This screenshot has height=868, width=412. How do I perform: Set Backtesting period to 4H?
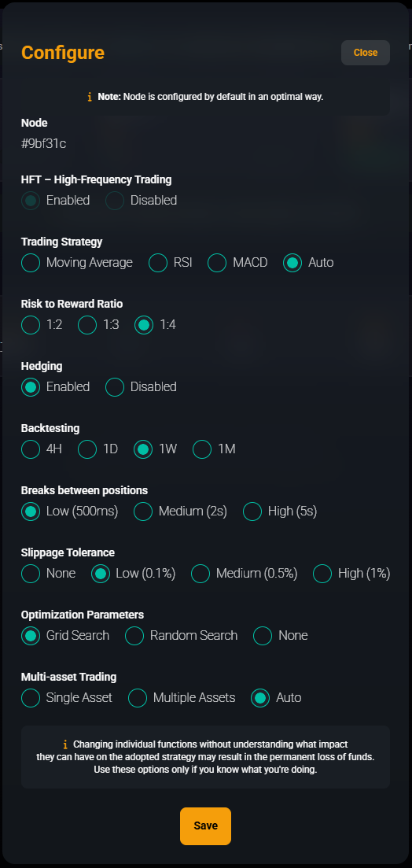tap(31, 449)
